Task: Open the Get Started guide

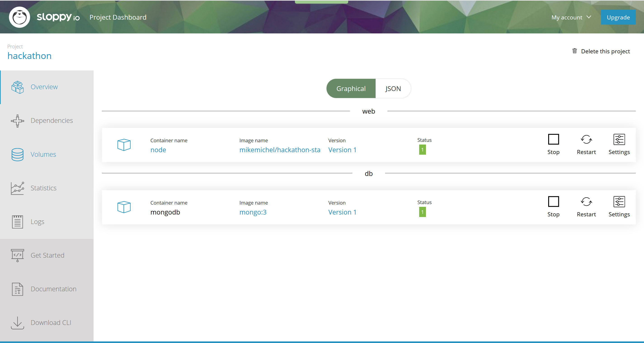Action: point(47,255)
